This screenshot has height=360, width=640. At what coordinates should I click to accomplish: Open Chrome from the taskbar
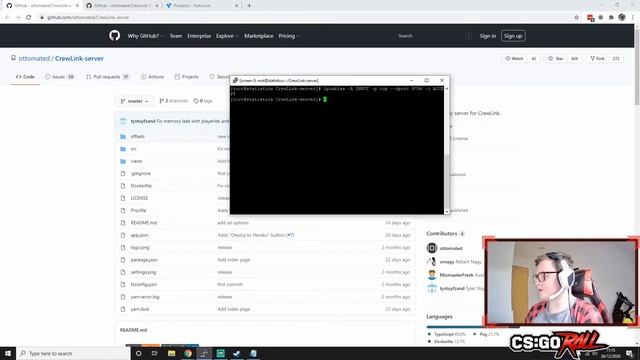[188, 353]
